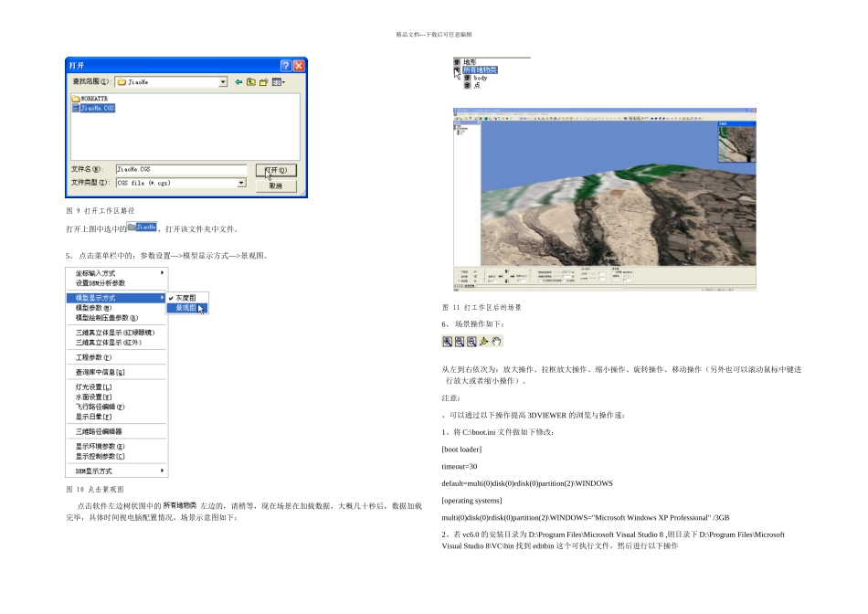Expand the 文件类型 CGS file dropdown
Image resolution: width=868 pixels, height=614 pixels.
point(241,183)
